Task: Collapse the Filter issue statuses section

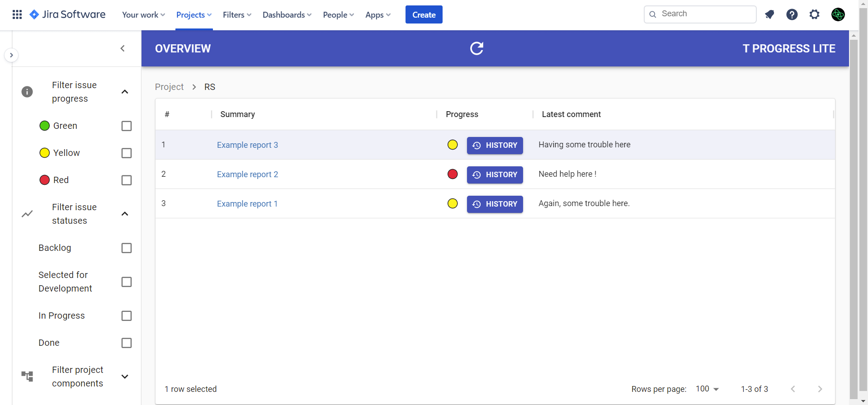Action: (x=125, y=214)
